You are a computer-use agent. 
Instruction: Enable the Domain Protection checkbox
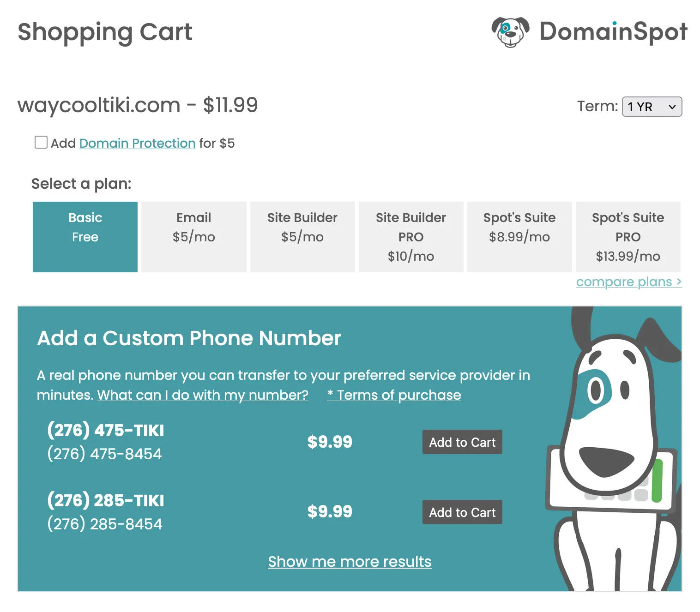[41, 142]
